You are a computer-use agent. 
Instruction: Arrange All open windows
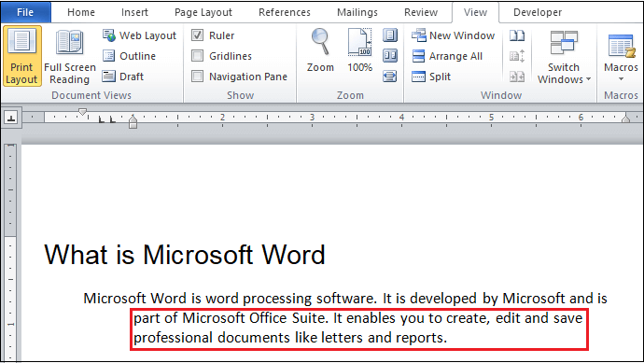447,56
